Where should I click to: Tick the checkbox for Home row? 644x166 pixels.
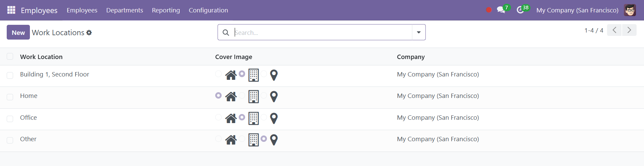point(10,97)
